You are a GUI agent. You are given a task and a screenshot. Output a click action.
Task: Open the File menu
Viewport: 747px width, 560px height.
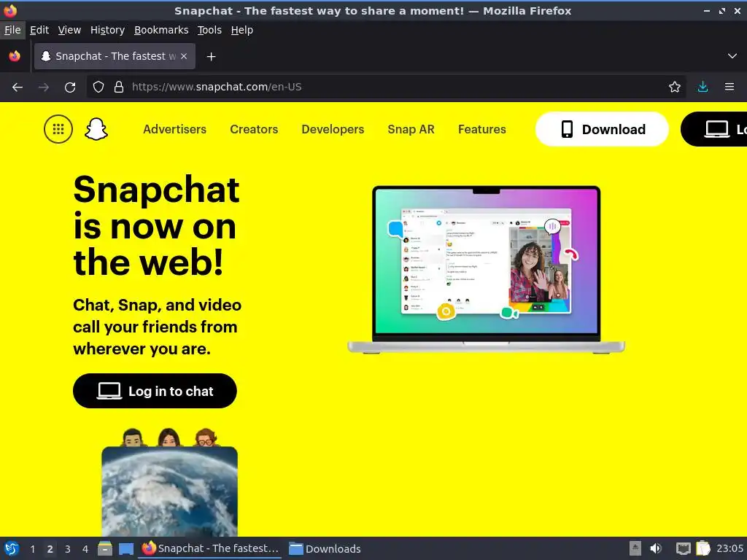(x=12, y=30)
